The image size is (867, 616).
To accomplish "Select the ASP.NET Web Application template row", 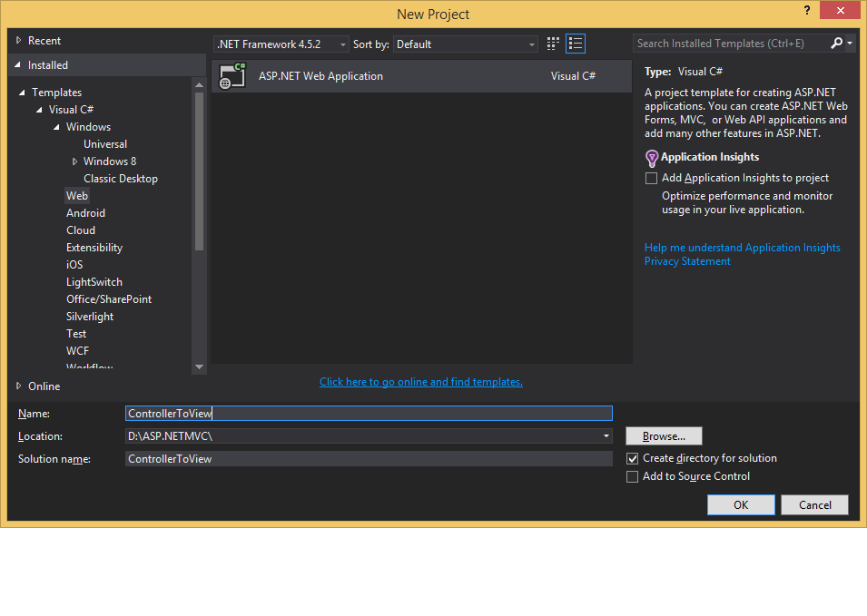I will [x=421, y=76].
